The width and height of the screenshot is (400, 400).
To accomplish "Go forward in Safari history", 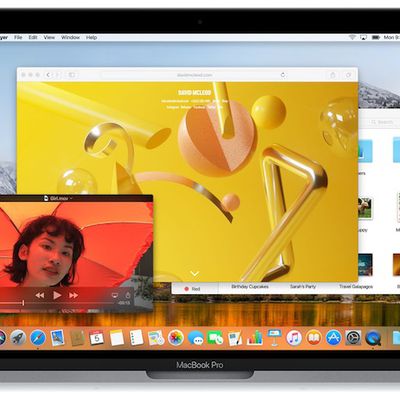I will (57, 75).
